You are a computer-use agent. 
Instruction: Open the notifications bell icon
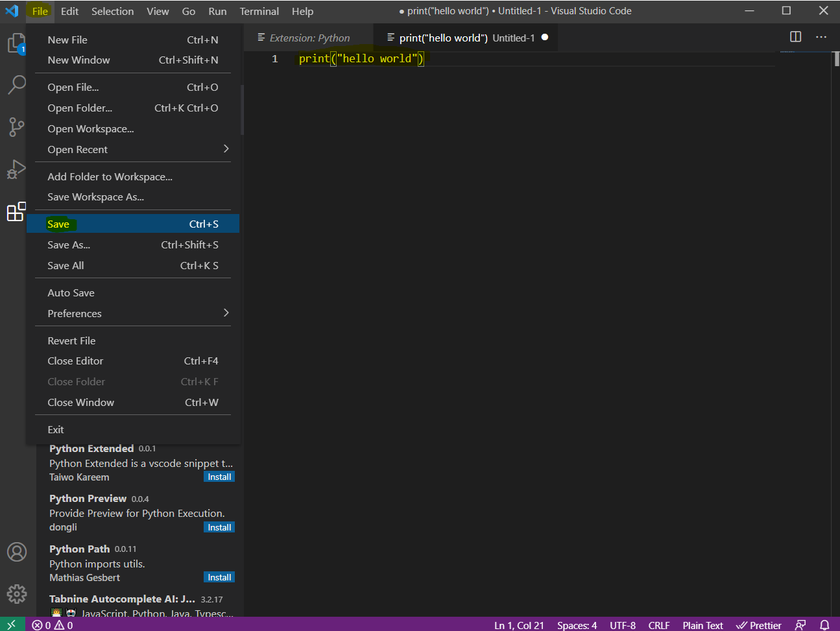click(824, 625)
